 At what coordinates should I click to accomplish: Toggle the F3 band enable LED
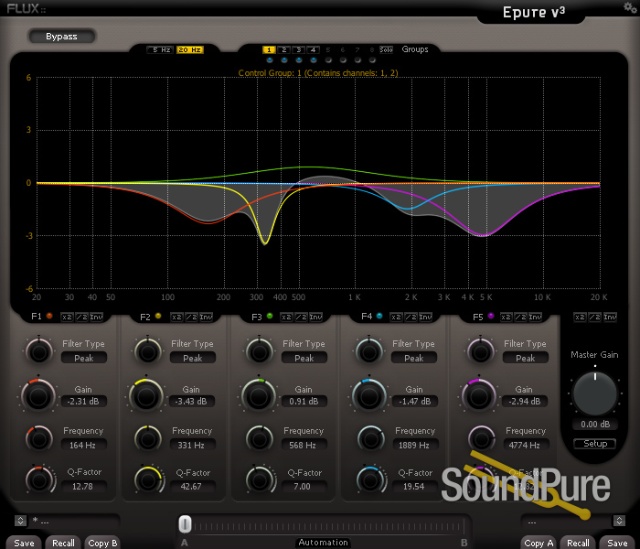click(269, 316)
